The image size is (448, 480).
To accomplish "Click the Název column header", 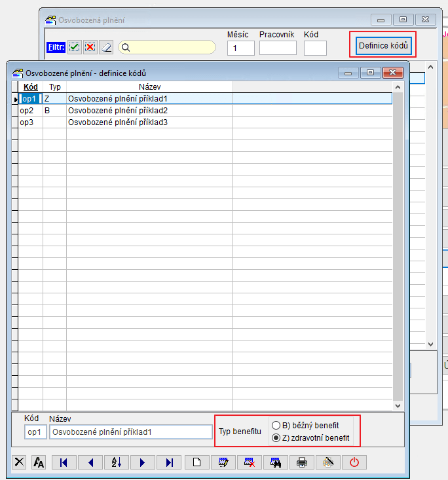I will [x=149, y=87].
